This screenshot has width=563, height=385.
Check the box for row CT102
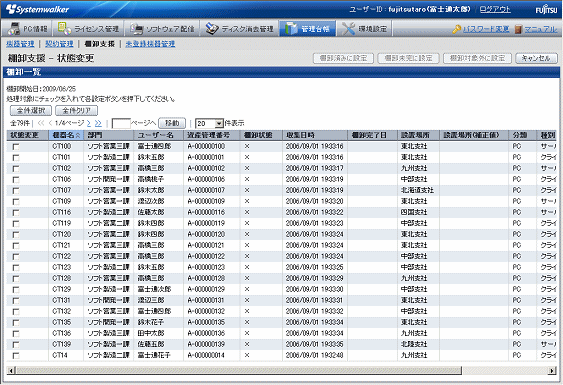(x=16, y=168)
